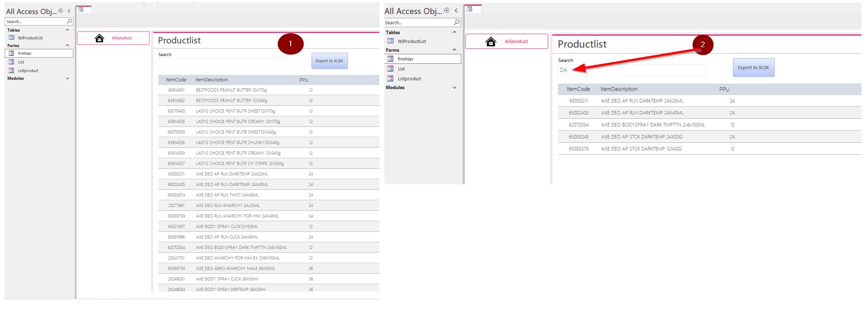Click navigation pane Search field in right window
Image resolution: width=868 pixels, height=321 pixels.
[x=419, y=22]
